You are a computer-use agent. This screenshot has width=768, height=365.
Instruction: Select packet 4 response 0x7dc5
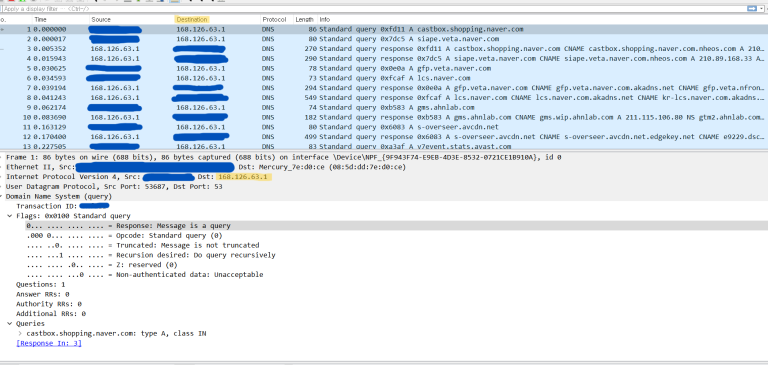383,59
